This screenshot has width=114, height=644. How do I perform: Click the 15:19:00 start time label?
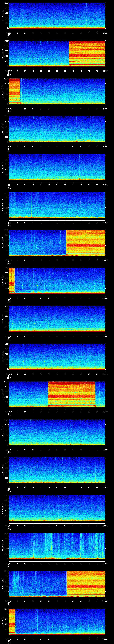coord(9,223)
